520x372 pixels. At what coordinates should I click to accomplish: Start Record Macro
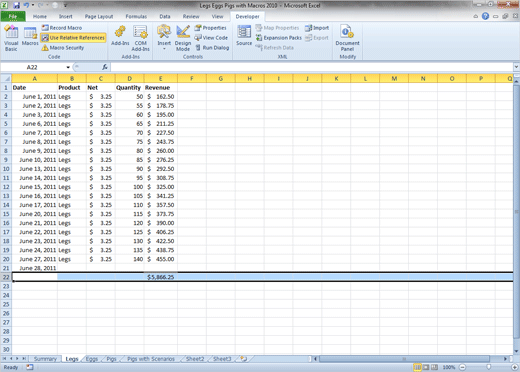pos(62,28)
